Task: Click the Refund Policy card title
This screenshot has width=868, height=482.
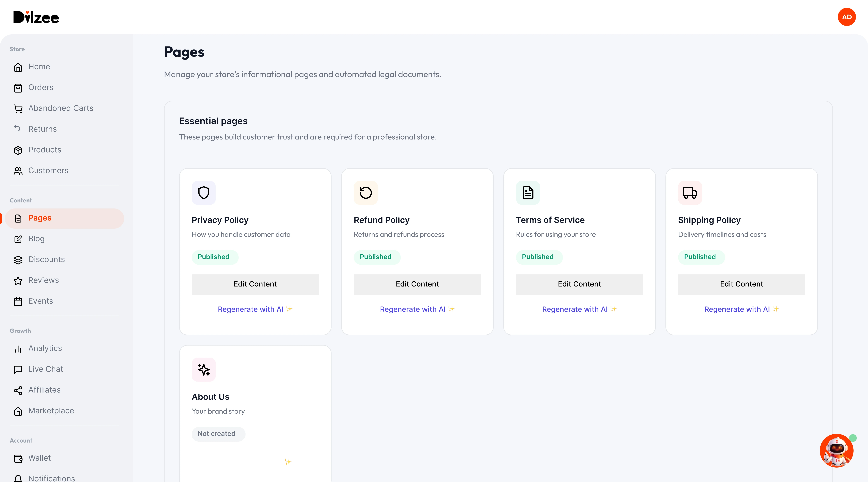Action: point(381,220)
